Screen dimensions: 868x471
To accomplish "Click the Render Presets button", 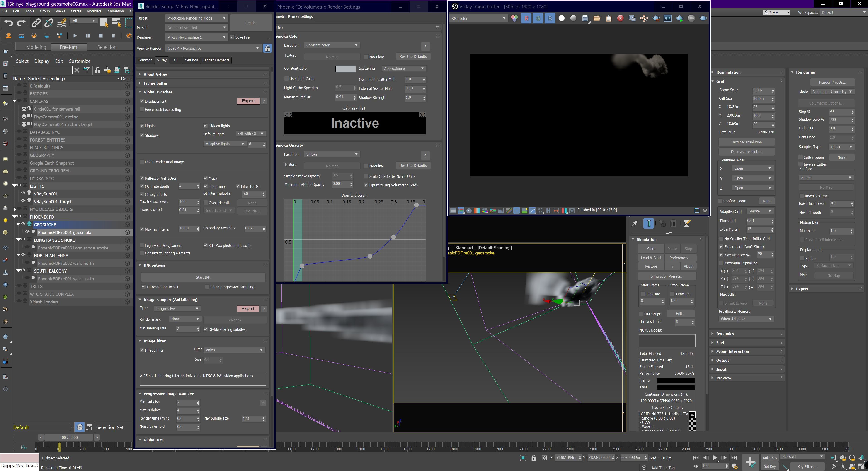I will pos(832,82).
